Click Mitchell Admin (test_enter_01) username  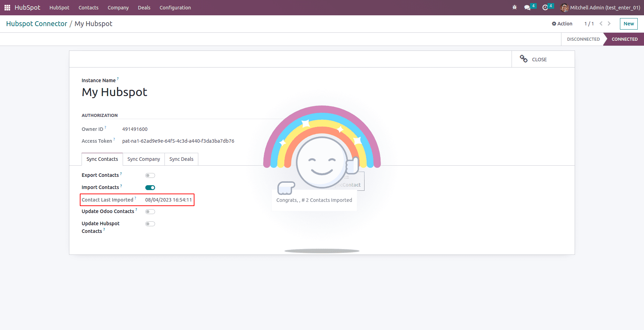coord(605,8)
